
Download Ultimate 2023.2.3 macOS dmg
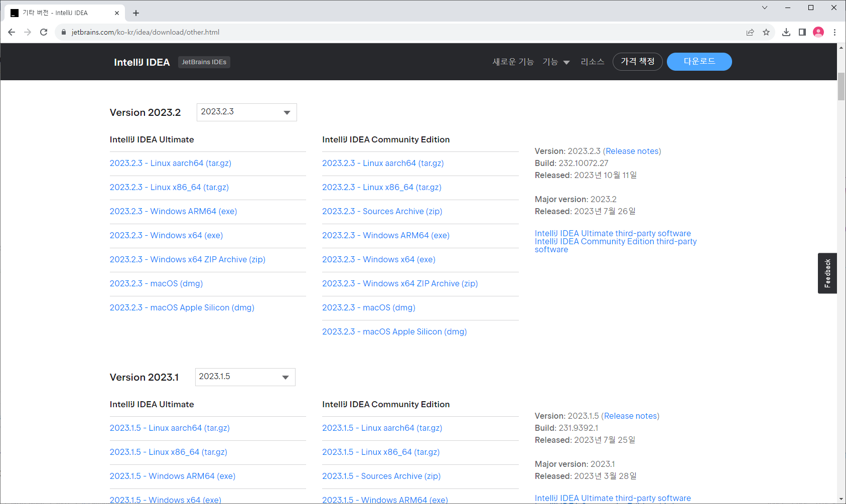tap(157, 284)
